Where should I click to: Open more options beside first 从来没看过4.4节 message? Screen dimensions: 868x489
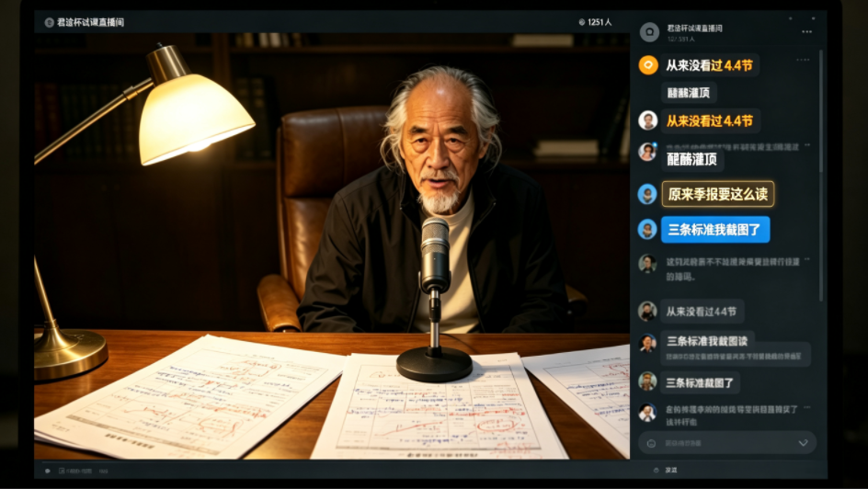[803, 60]
